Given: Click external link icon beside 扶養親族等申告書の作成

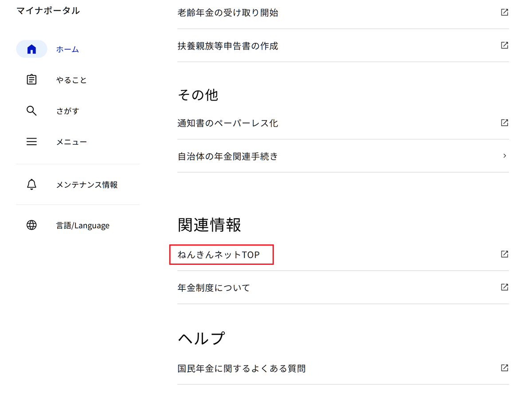Looking at the screenshot, I should click(504, 45).
